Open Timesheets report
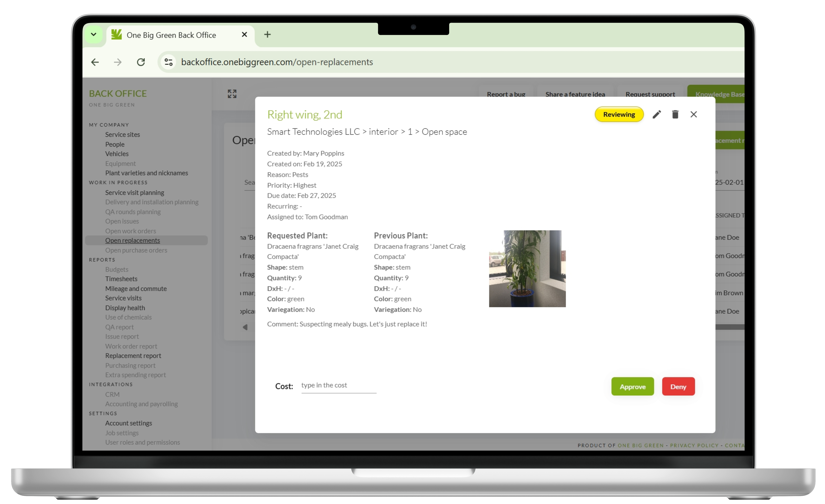This screenshot has width=825, height=504. [121, 279]
